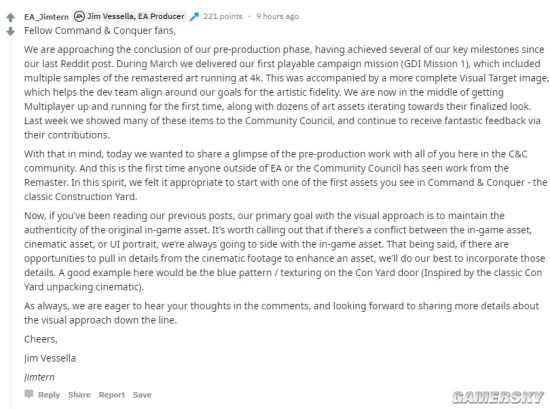
Task: Click the Cheers closing line
Action: 41,339
